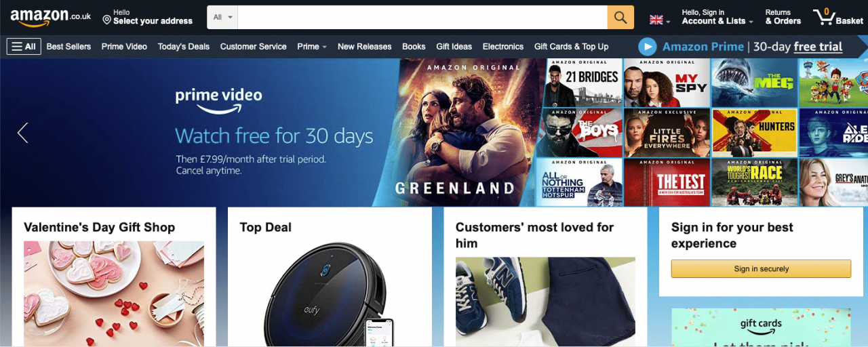The width and height of the screenshot is (868, 347).
Task: Open Today's Deals in navigation bar
Action: point(184,47)
